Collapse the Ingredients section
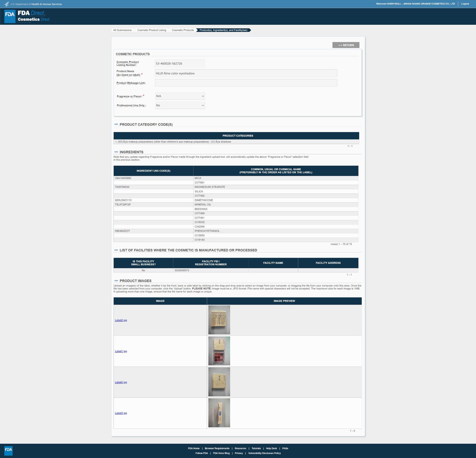The image size is (476, 458). (116, 152)
